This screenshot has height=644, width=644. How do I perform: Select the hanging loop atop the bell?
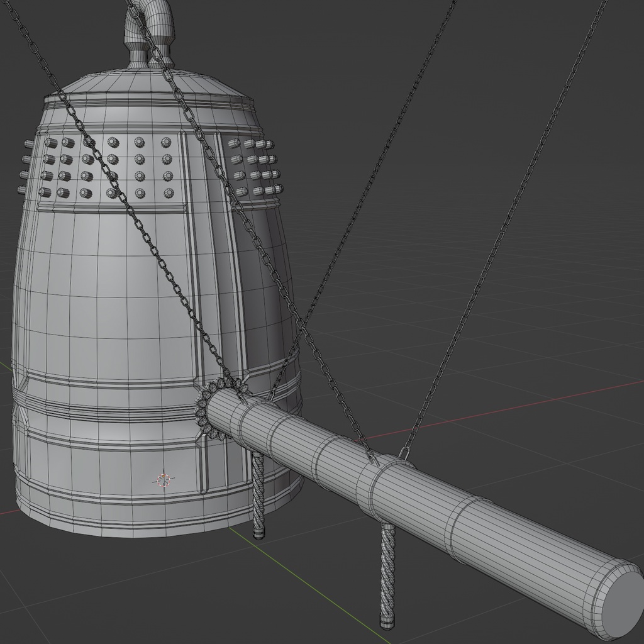150,35
